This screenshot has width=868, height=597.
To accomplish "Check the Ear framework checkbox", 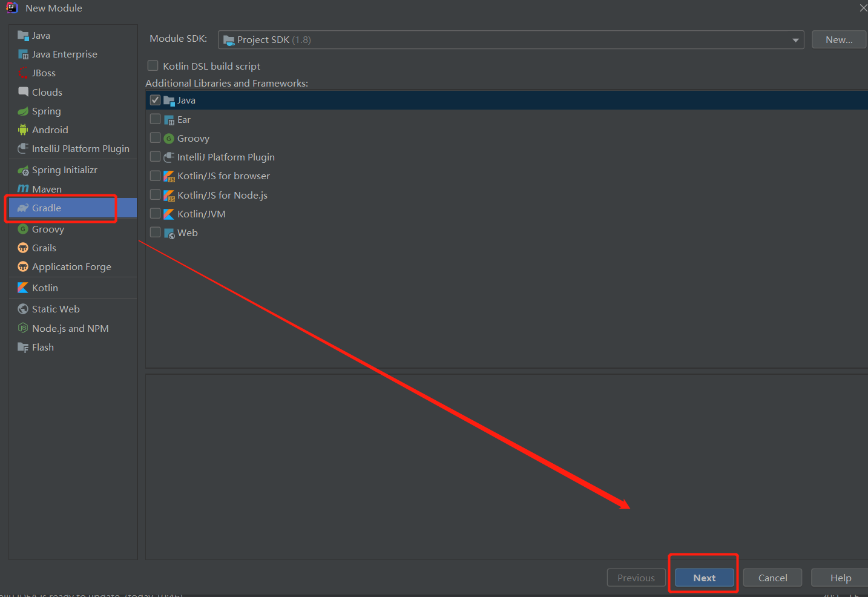I will [x=156, y=119].
